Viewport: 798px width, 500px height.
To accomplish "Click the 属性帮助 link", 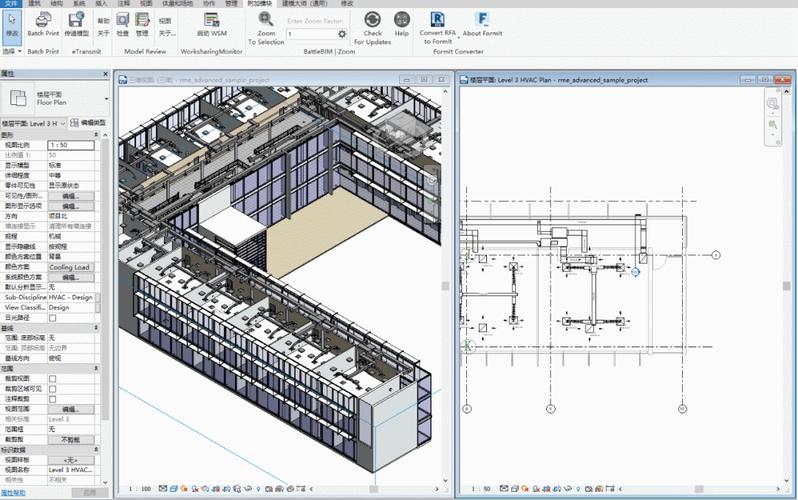I will point(14,493).
